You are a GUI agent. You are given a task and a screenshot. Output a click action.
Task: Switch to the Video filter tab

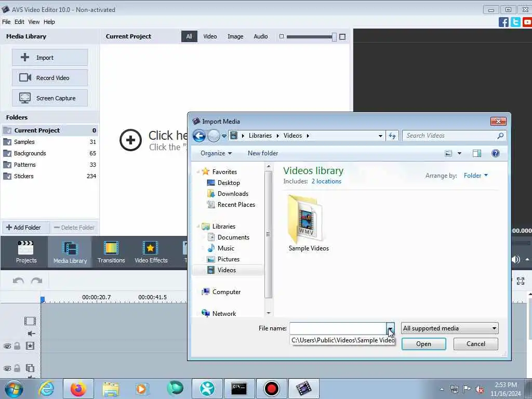tap(210, 36)
